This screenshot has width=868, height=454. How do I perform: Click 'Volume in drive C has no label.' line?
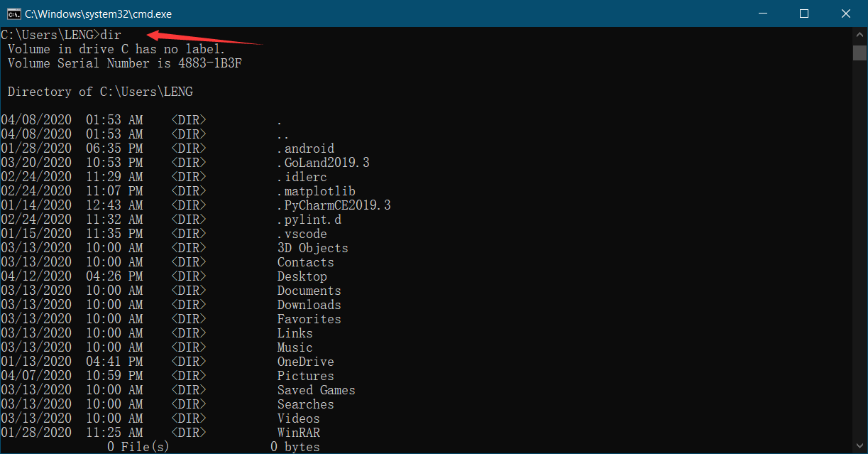(x=116, y=49)
